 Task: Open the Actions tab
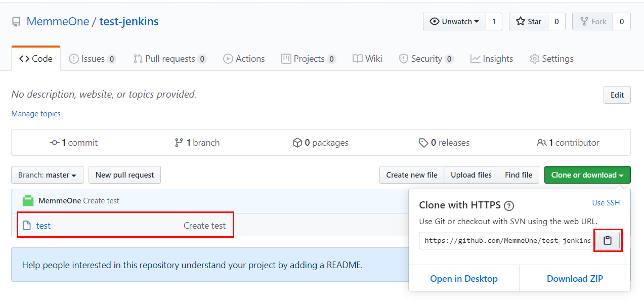[244, 59]
